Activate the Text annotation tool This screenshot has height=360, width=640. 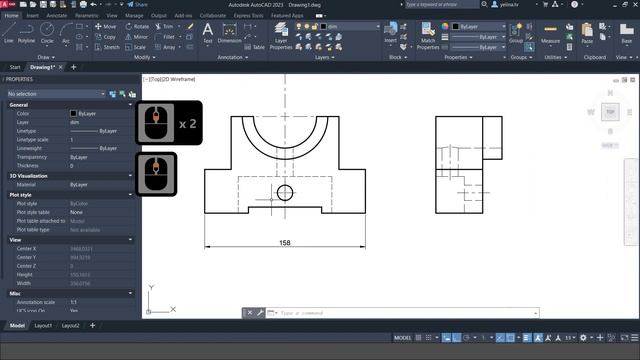[x=208, y=33]
